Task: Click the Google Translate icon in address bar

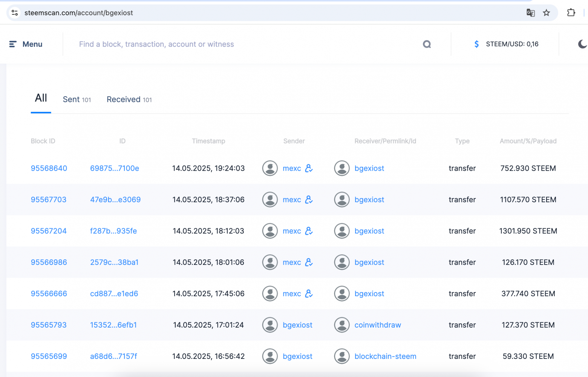Action: click(531, 13)
